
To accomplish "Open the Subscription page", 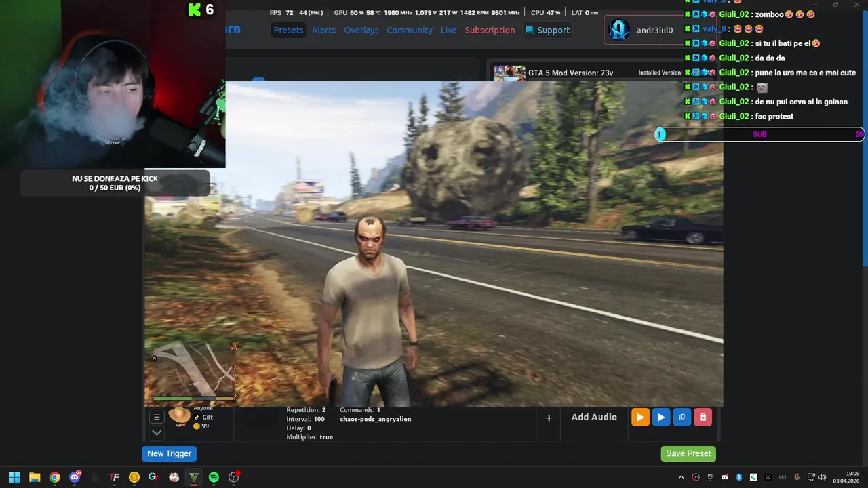I will click(x=490, y=30).
